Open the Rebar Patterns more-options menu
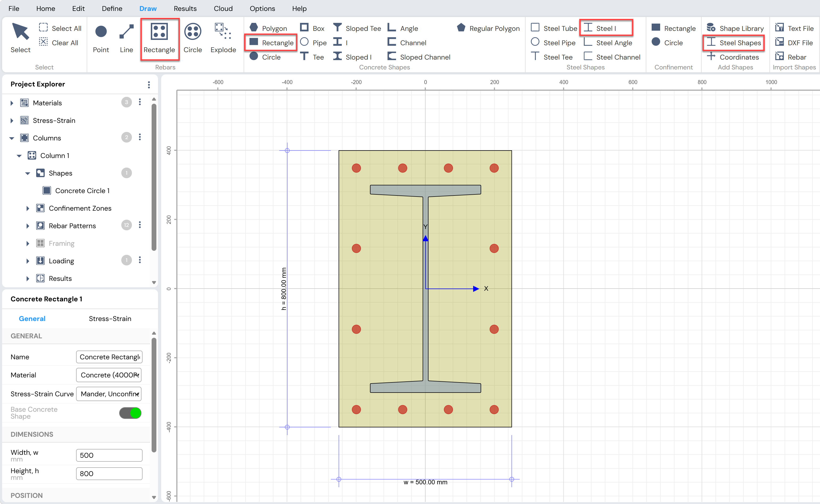Viewport: 820px width, 504px height. (140, 225)
